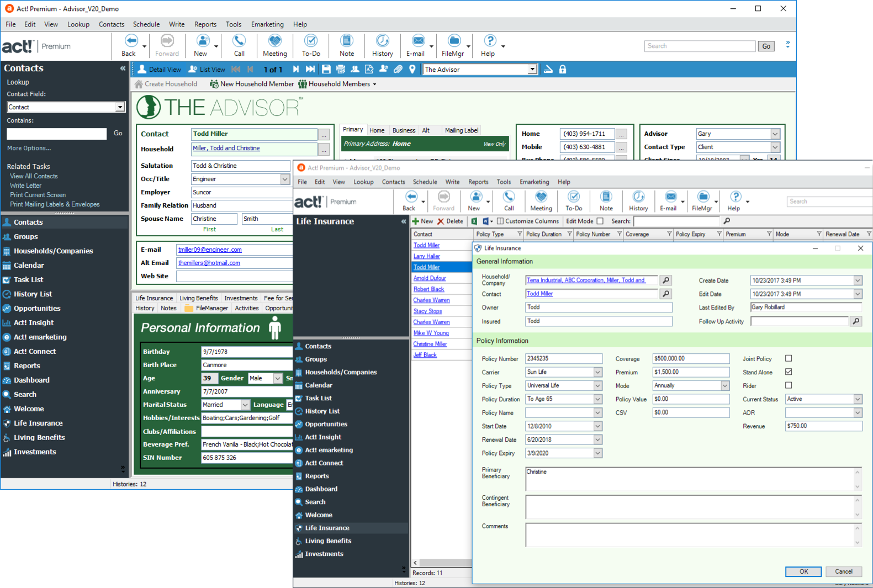
Task: Click lock icon in blue navigation bar
Action: pyautogui.click(x=563, y=69)
